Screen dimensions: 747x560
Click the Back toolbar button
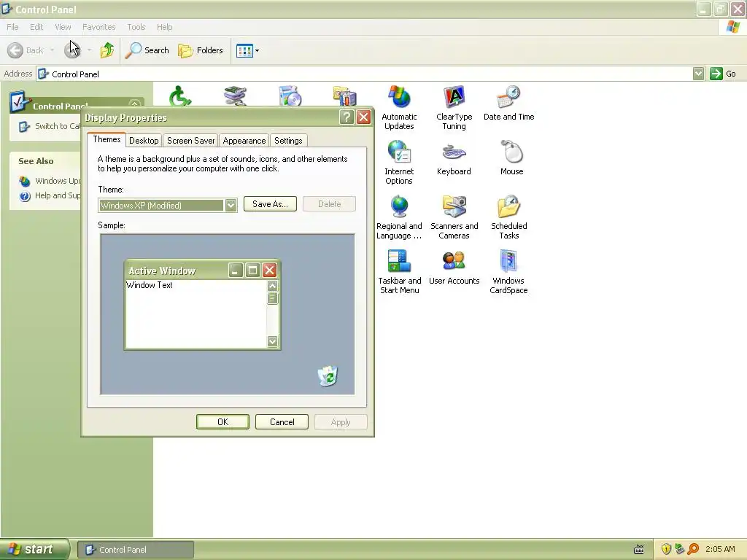26,50
